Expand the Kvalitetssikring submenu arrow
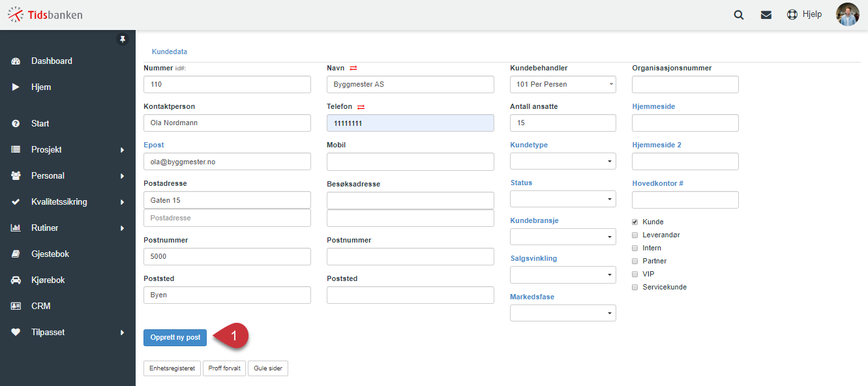Screen dimensions: 868x386 [x=122, y=202]
